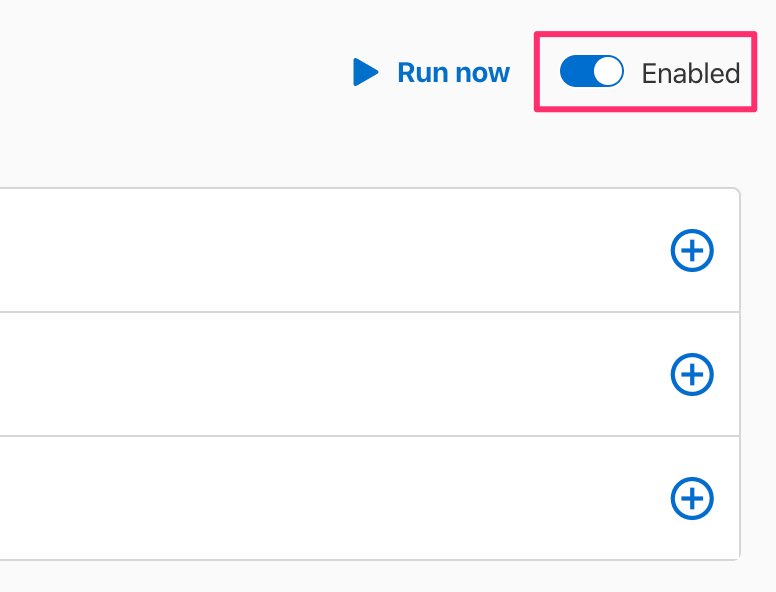Click the plus icon in the top row

692,250
